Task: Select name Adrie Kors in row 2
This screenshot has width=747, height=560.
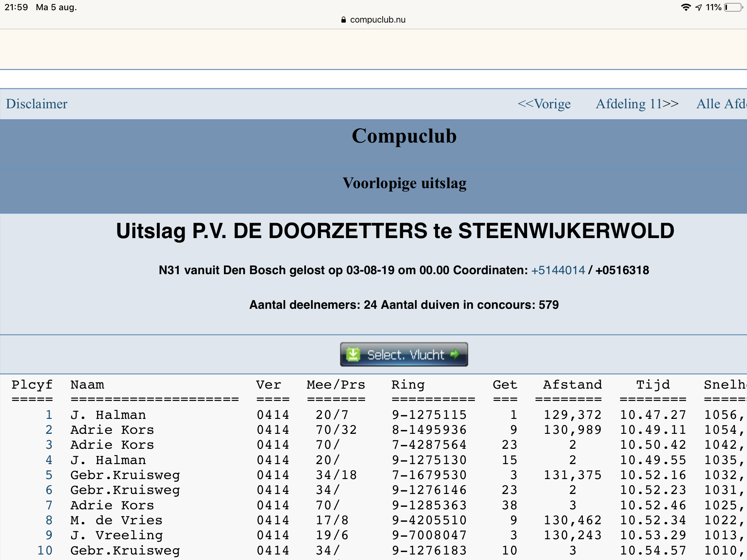Action: tap(112, 430)
